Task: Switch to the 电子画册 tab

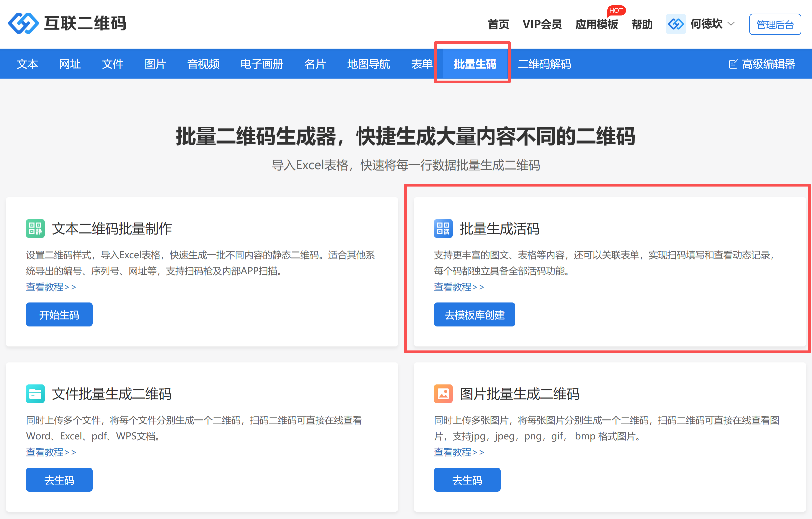Action: point(262,64)
